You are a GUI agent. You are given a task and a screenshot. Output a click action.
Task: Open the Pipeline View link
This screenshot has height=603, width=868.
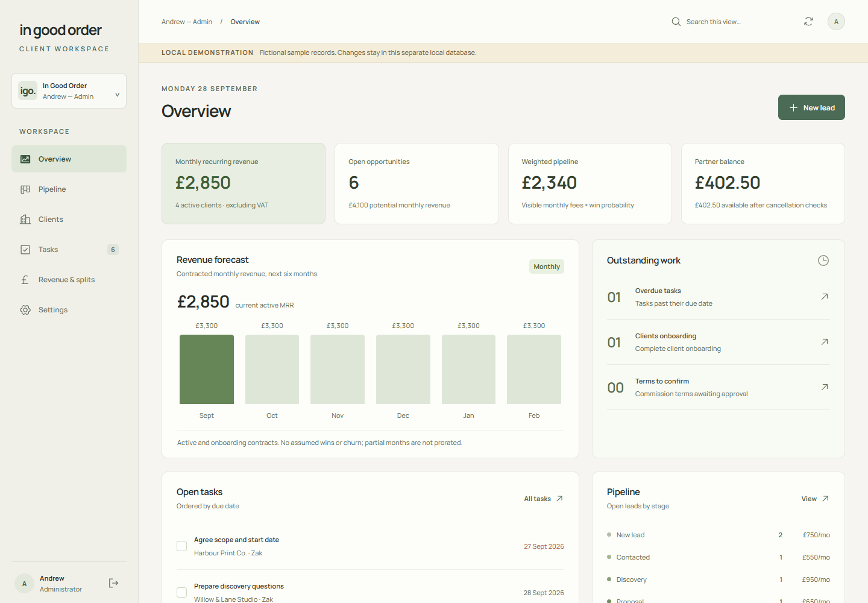(x=815, y=499)
